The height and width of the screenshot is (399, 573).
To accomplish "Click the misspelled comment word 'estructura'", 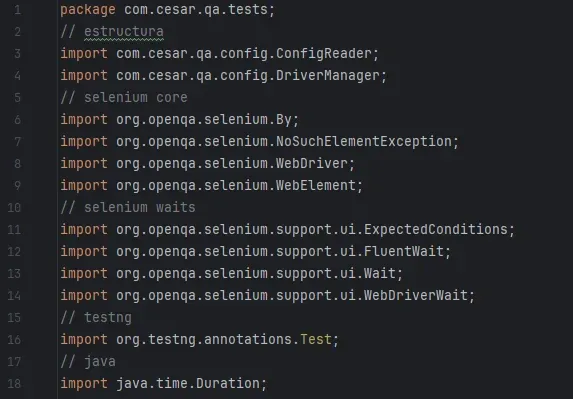I will coord(124,32).
